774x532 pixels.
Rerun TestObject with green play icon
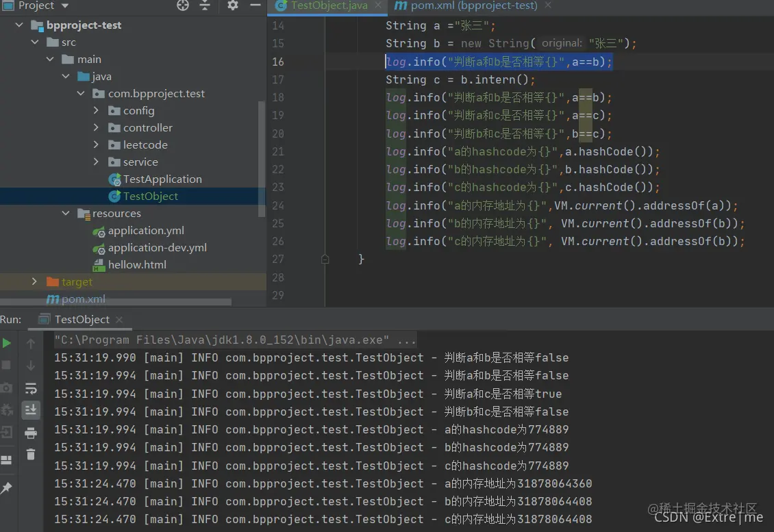[x=7, y=343]
